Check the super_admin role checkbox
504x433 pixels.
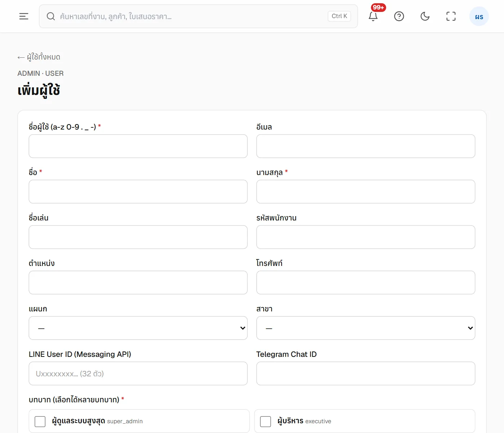[40, 421]
